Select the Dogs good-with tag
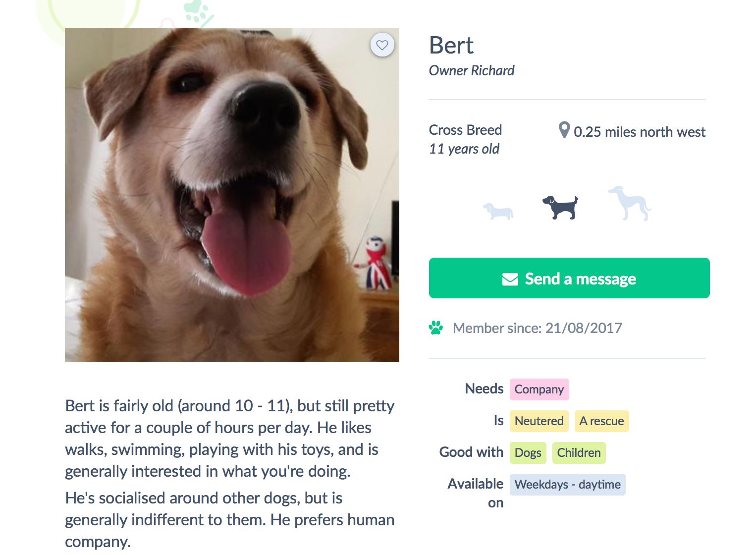 (x=528, y=453)
